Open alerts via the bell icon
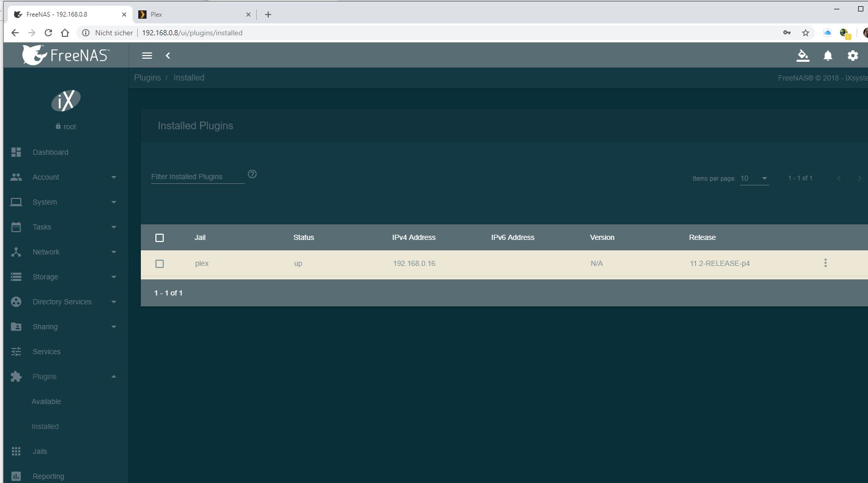 [828, 56]
